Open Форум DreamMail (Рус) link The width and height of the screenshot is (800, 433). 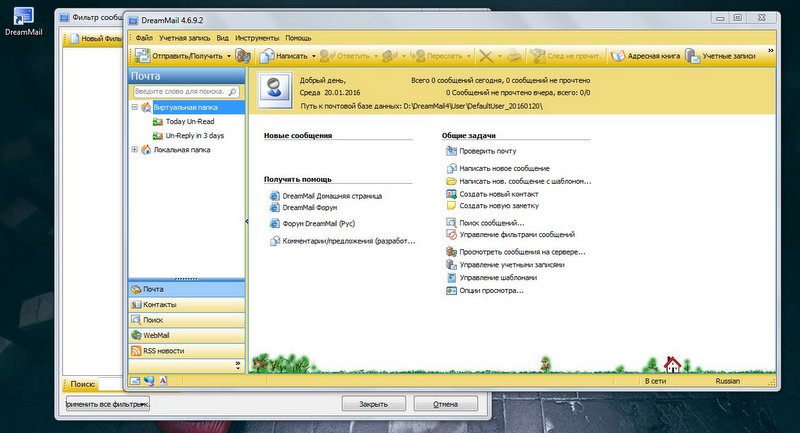[318, 223]
